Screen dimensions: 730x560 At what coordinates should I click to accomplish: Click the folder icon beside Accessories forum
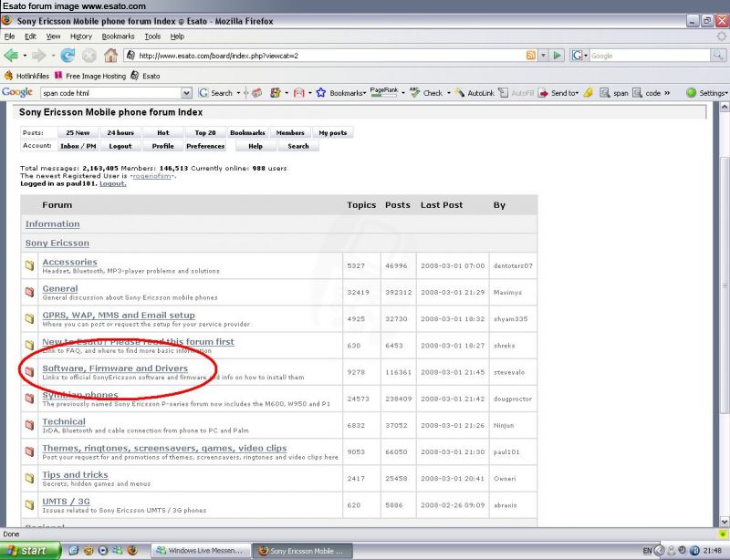pyautogui.click(x=30, y=265)
